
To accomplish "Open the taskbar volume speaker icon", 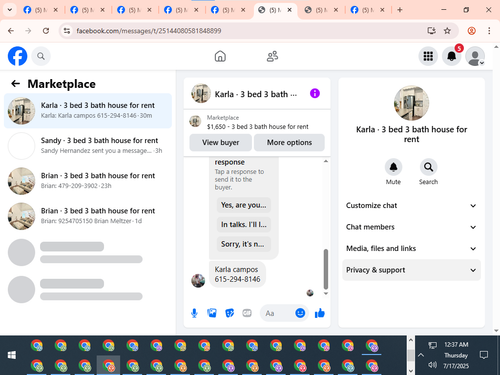I will (432, 365).
